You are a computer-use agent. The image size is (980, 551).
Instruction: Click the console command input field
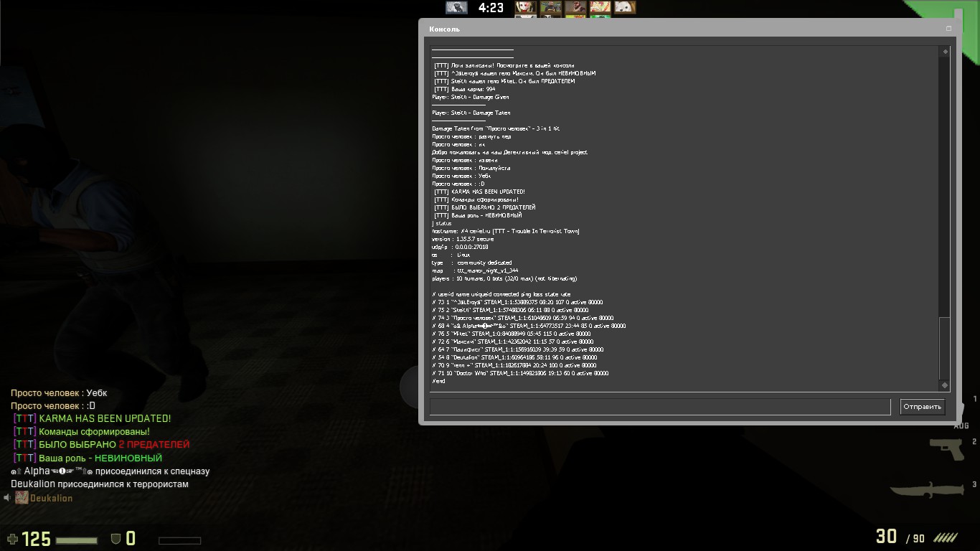(659, 407)
